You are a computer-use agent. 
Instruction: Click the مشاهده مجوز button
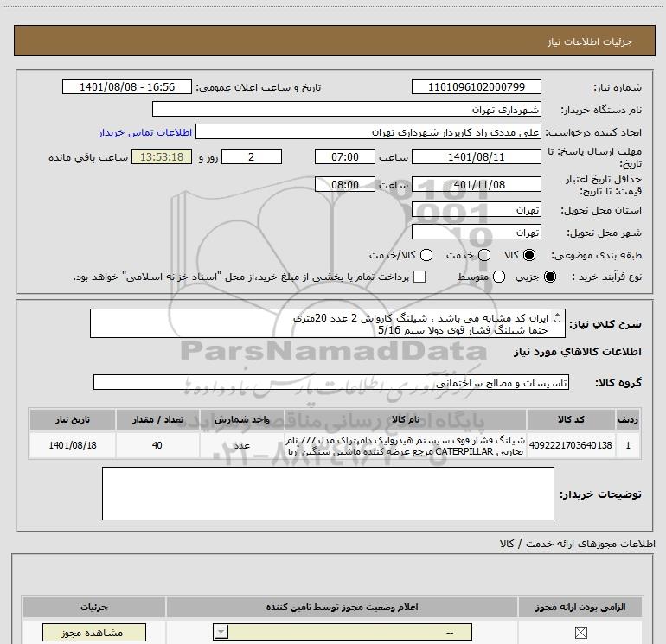click(94, 633)
